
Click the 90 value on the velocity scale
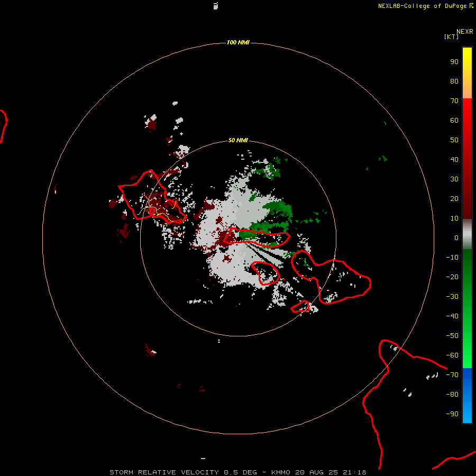(454, 62)
